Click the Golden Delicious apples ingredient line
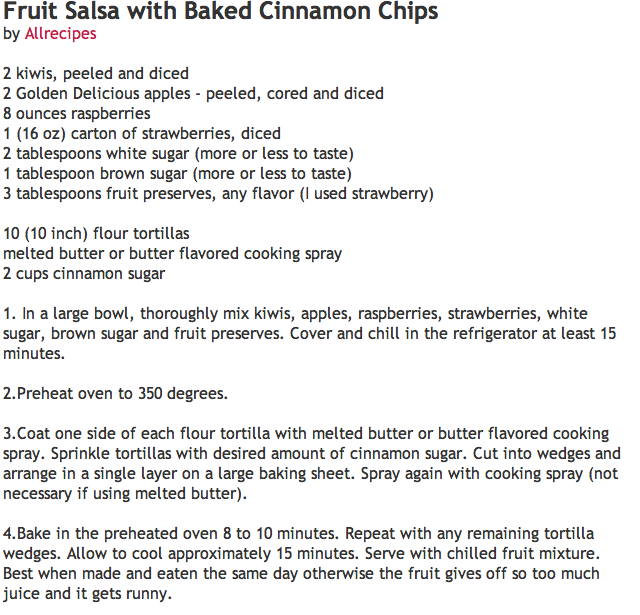Screen dimensions: 640x615 (193, 93)
